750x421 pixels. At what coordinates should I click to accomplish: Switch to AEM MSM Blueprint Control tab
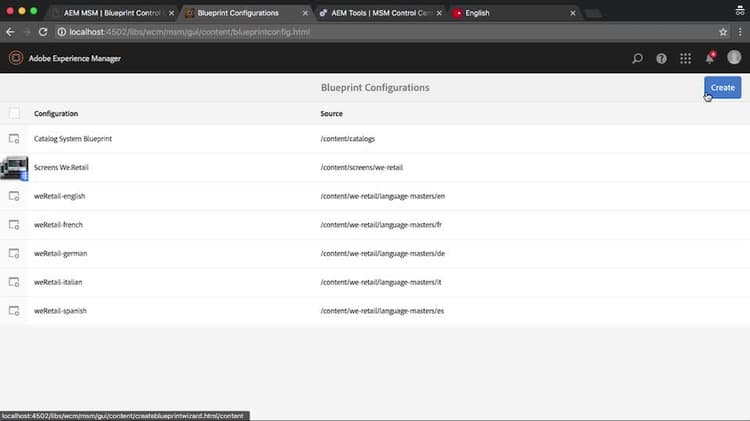(112, 13)
